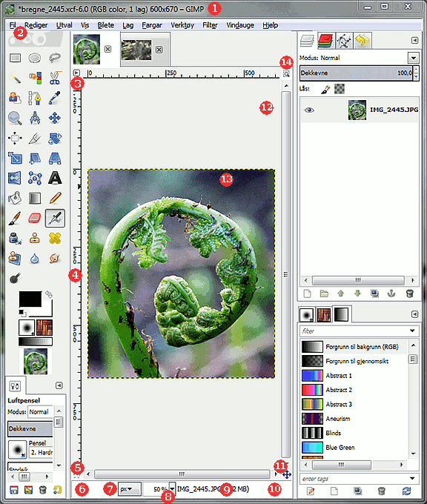Viewport: 427px width, 504px height.
Task: Select the Move tool
Action: (x=55, y=118)
